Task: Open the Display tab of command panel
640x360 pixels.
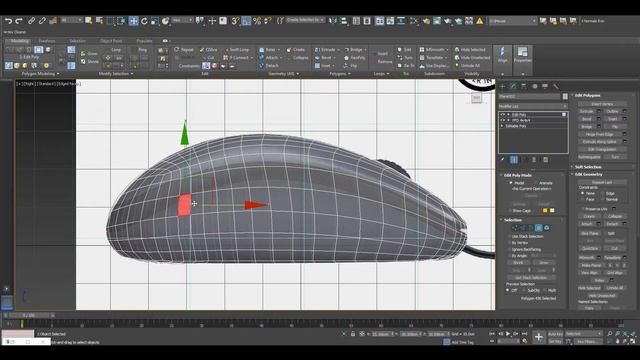Action: [545, 86]
